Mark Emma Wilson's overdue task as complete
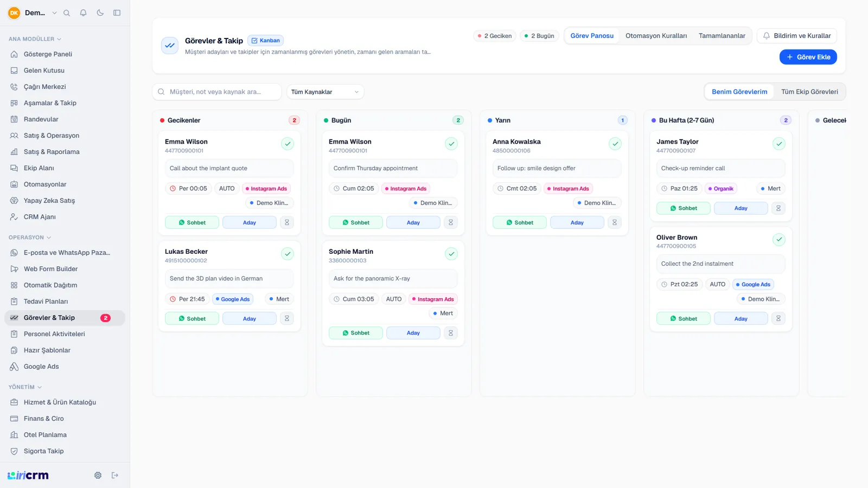The height and width of the screenshot is (488, 868). click(288, 144)
